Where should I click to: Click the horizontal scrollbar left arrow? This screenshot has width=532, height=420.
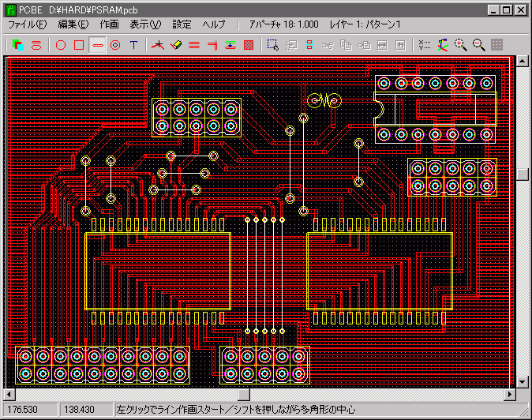tap(9, 395)
